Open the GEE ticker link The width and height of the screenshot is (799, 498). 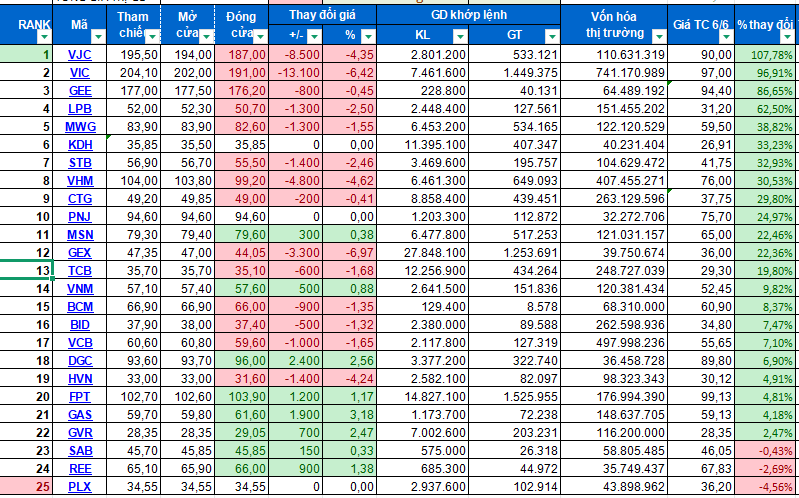pyautogui.click(x=80, y=91)
